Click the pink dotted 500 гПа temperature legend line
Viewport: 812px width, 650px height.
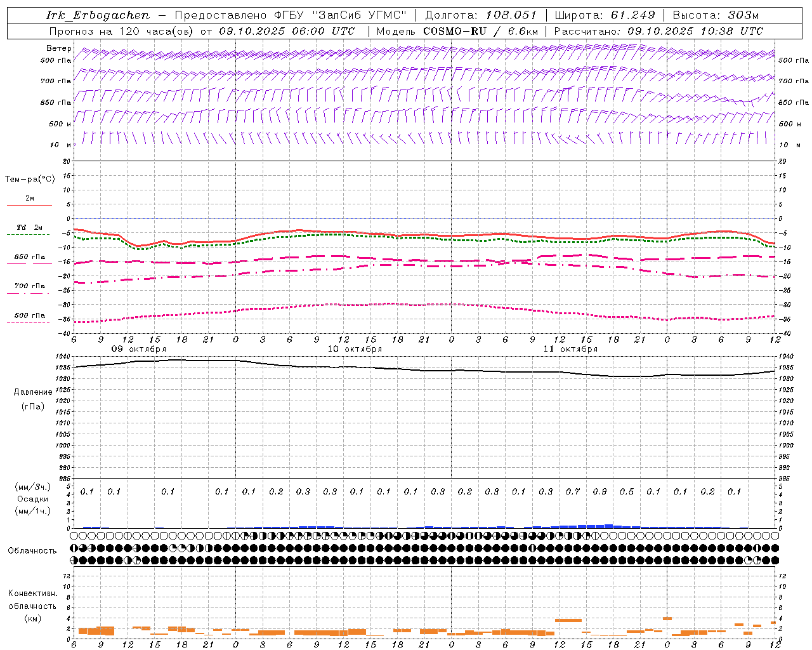(28, 323)
